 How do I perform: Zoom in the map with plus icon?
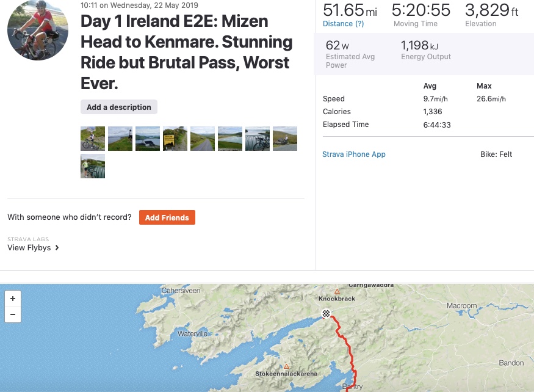[13, 299]
